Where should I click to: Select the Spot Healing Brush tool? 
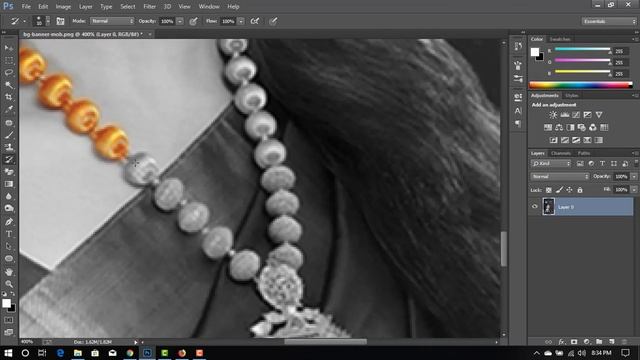(9, 122)
